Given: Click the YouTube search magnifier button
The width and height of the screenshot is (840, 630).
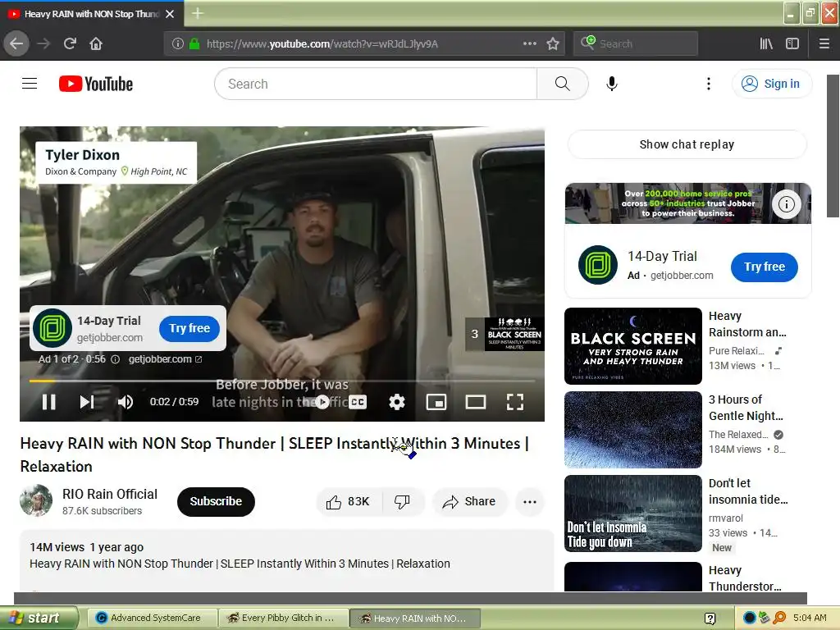Looking at the screenshot, I should [563, 84].
